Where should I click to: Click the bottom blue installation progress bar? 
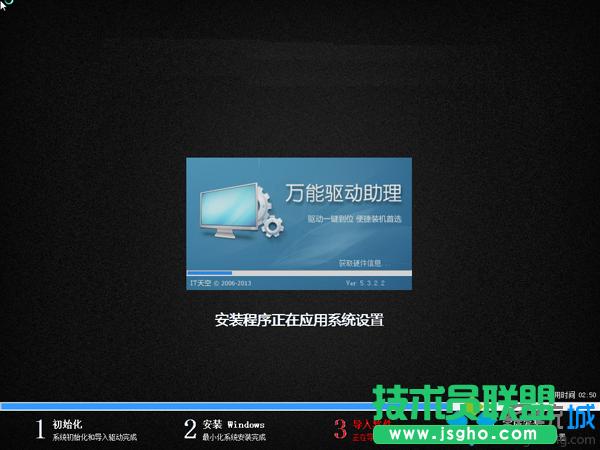point(280,406)
